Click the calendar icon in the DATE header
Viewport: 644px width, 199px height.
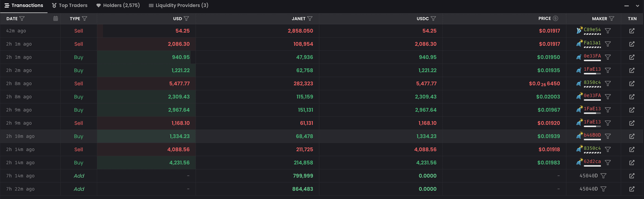pyautogui.click(x=56, y=18)
